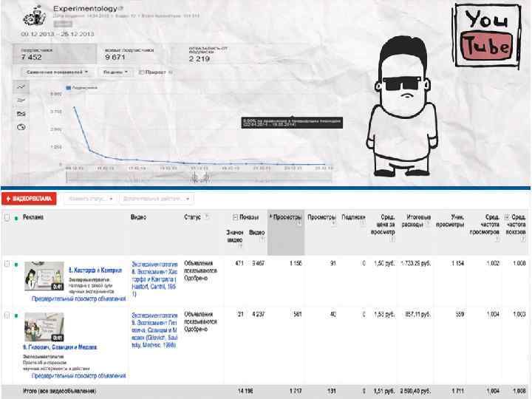Click the 1 733,26 руб. cost cell
Viewport: 532px width, 399px height.
(x=416, y=263)
